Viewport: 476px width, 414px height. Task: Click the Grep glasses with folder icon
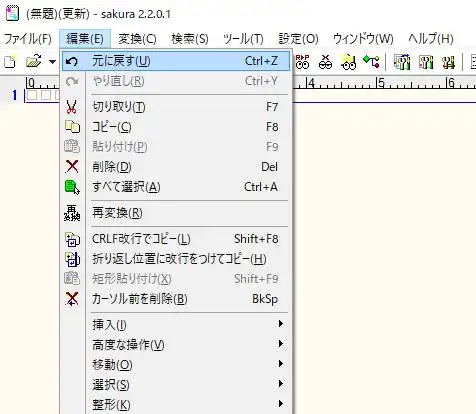click(x=348, y=62)
